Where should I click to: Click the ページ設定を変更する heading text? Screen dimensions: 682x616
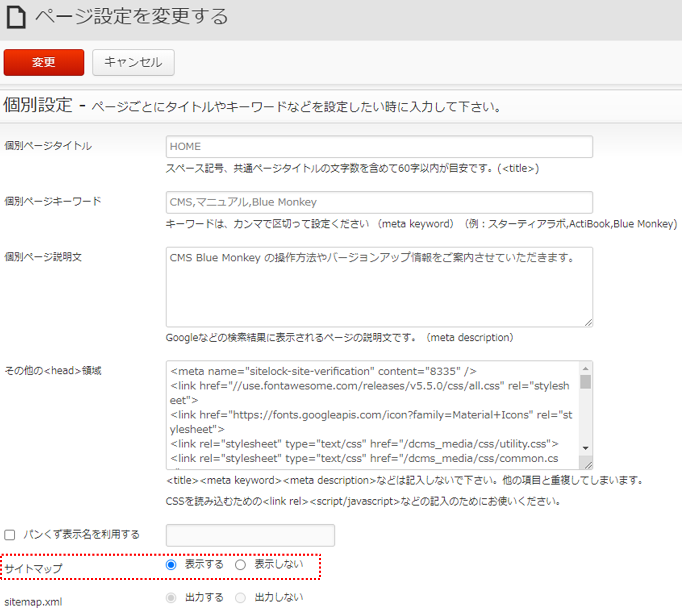point(132,17)
